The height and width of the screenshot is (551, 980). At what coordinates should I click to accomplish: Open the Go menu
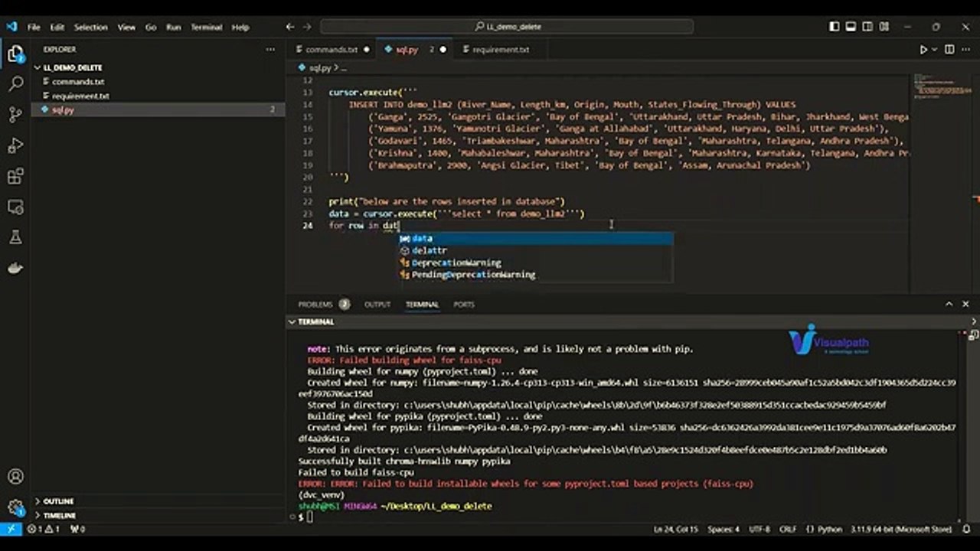[x=151, y=27]
